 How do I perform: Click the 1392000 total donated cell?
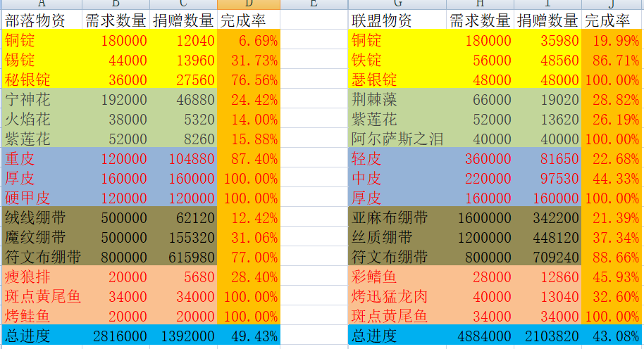pos(182,336)
